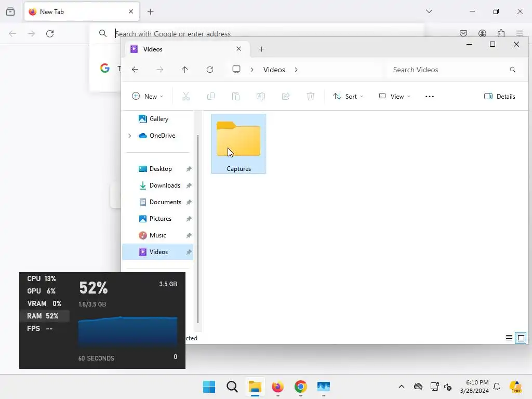This screenshot has width=532, height=399.
Task: Open the Firefox account icon
Action: tap(482, 33)
